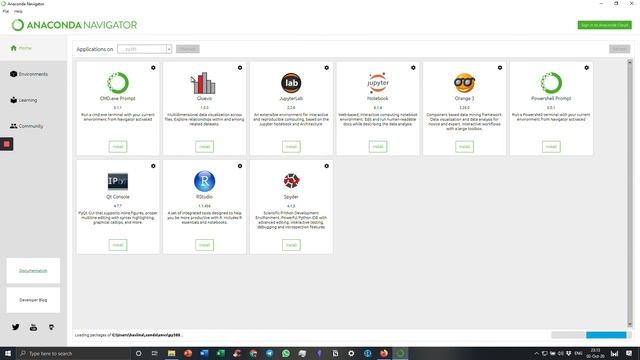Open the GitHub link icon in sidebar
This screenshot has width=640, height=360.
click(x=51, y=327)
